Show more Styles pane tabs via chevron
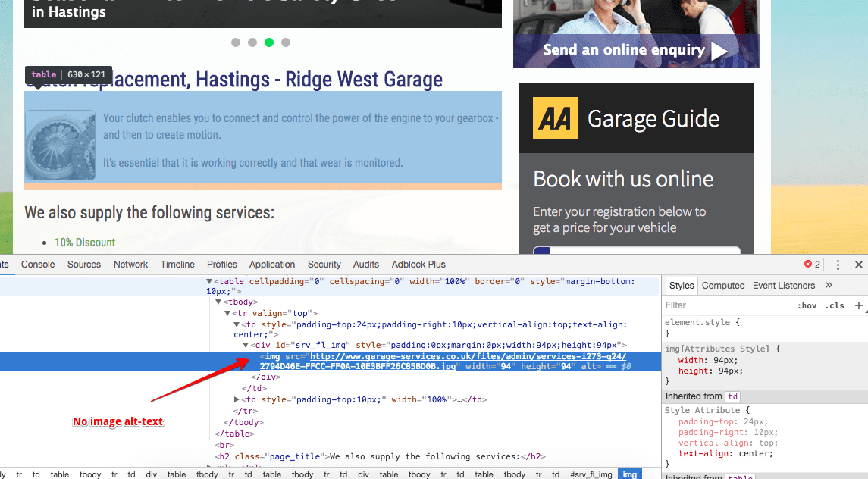The height and width of the screenshot is (479, 868). pyautogui.click(x=829, y=286)
